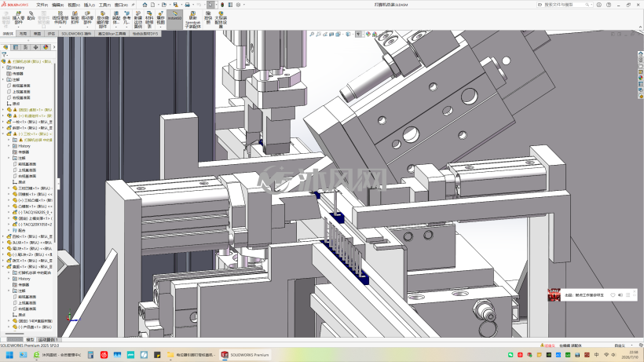Click the Home icon in the top toolbar

click(x=145, y=5)
